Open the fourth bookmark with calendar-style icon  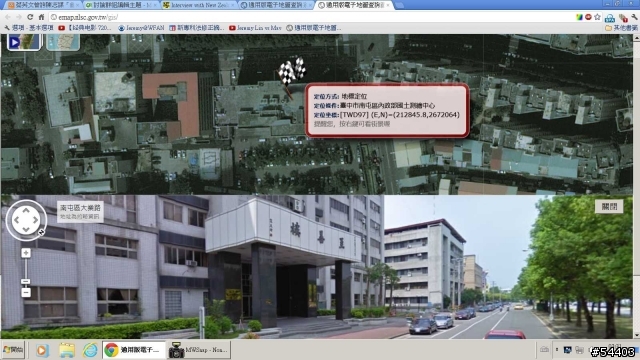tap(197, 28)
